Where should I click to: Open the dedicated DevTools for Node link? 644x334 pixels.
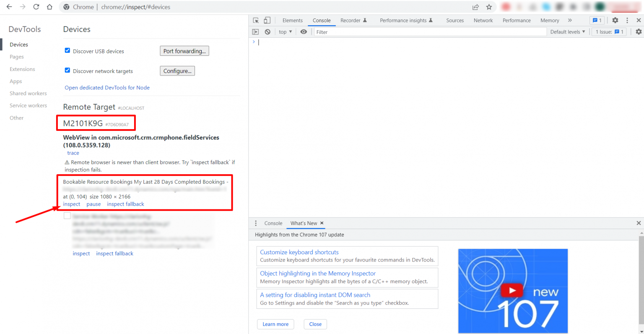tap(107, 87)
